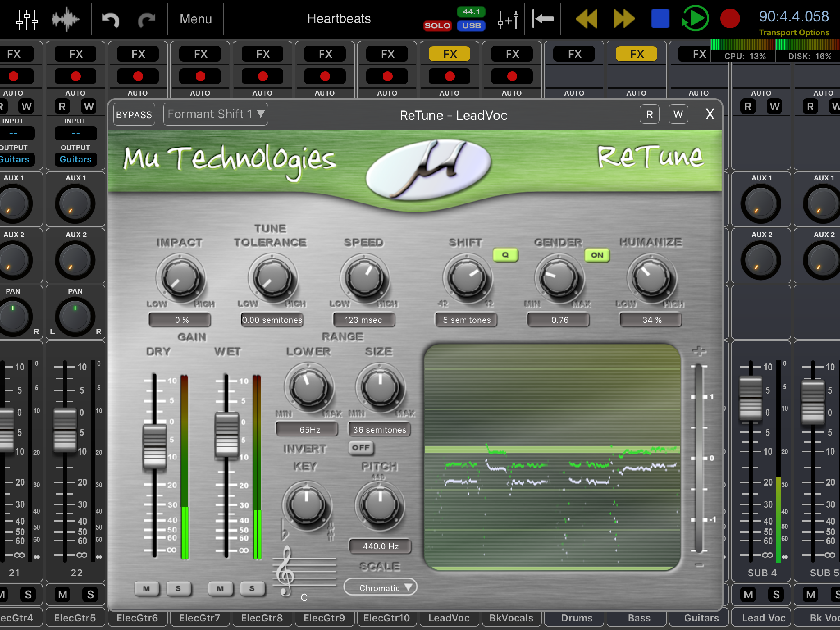840x630 pixels.
Task: Enable automation read R in ReTune window
Action: (x=649, y=114)
